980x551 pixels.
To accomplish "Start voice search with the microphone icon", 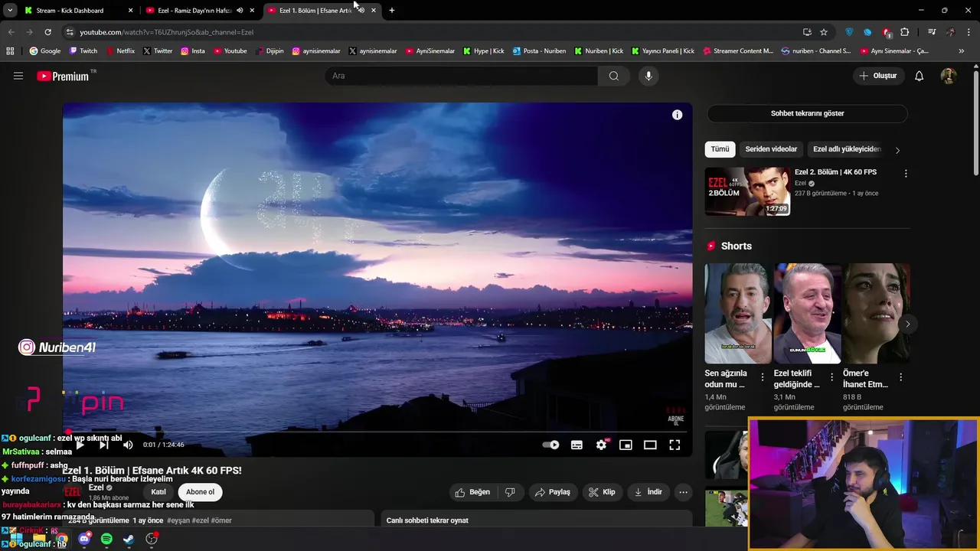I will [x=648, y=76].
